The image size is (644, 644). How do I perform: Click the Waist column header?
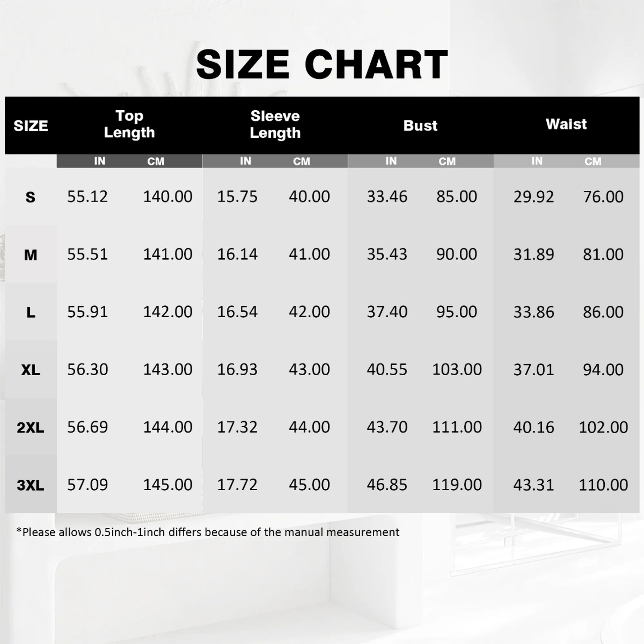(566, 124)
